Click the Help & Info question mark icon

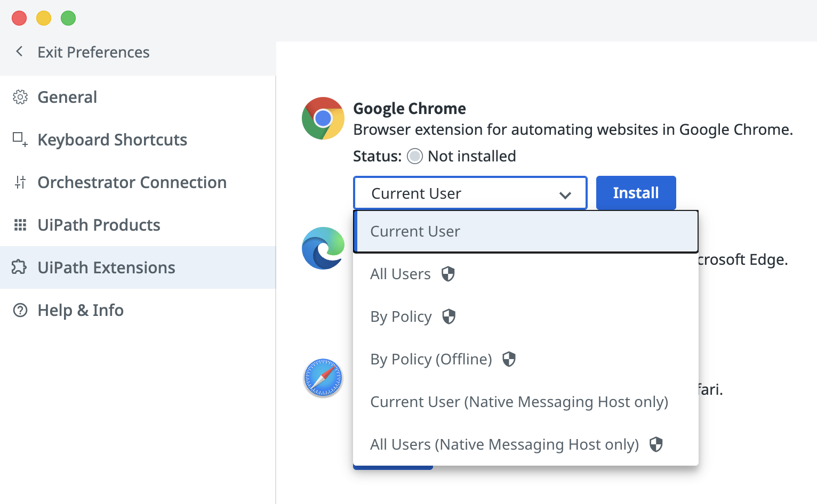tap(20, 310)
